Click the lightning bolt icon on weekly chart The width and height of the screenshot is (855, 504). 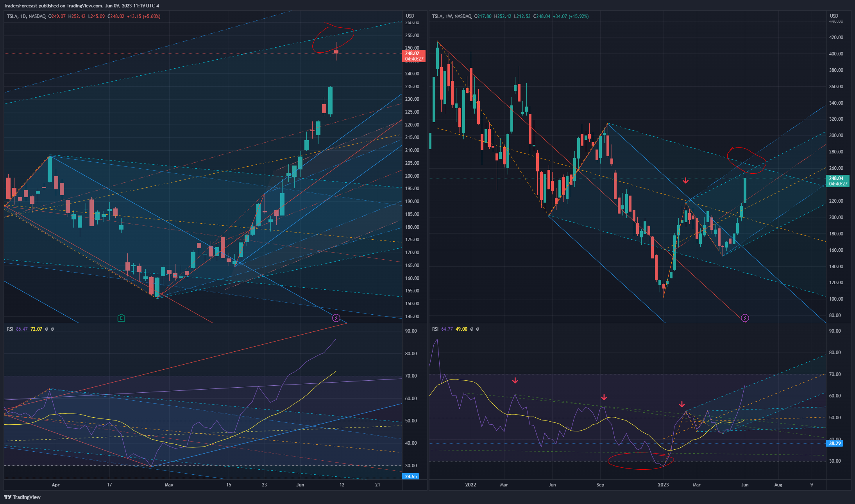coord(745,318)
